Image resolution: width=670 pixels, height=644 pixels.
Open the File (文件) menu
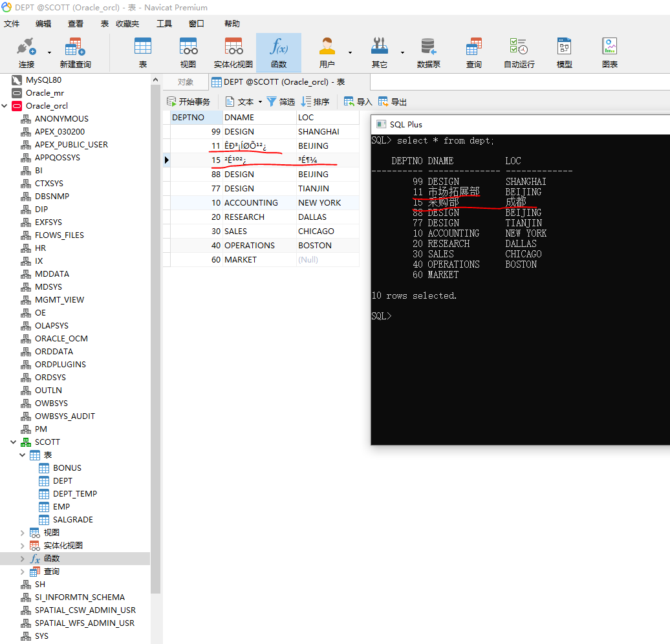(12, 23)
